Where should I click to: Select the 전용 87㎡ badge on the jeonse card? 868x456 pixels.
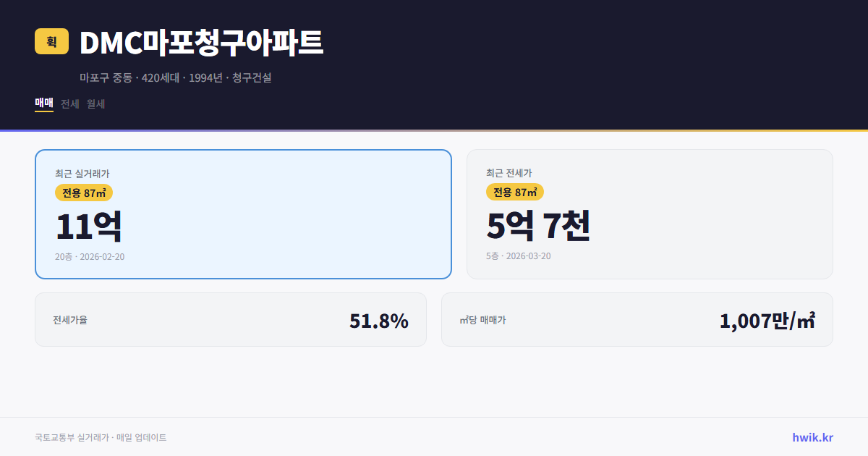(x=515, y=193)
